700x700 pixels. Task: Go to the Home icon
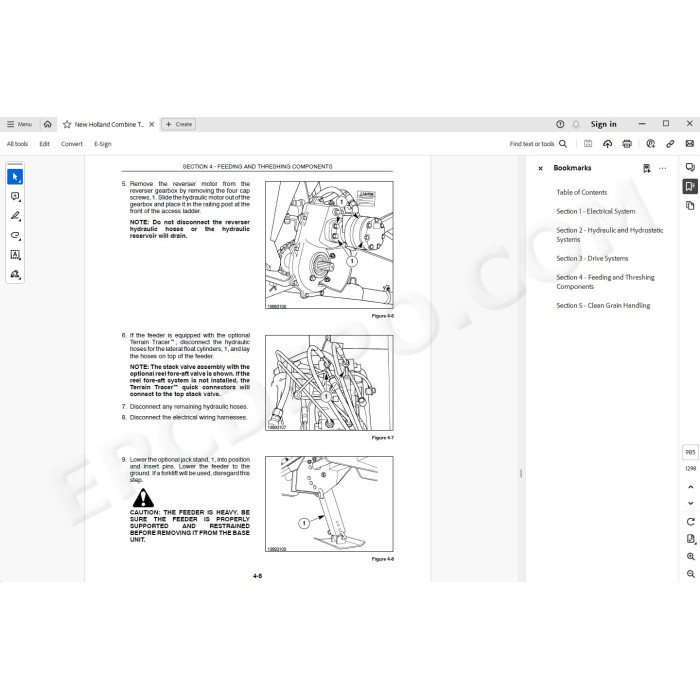tap(48, 124)
